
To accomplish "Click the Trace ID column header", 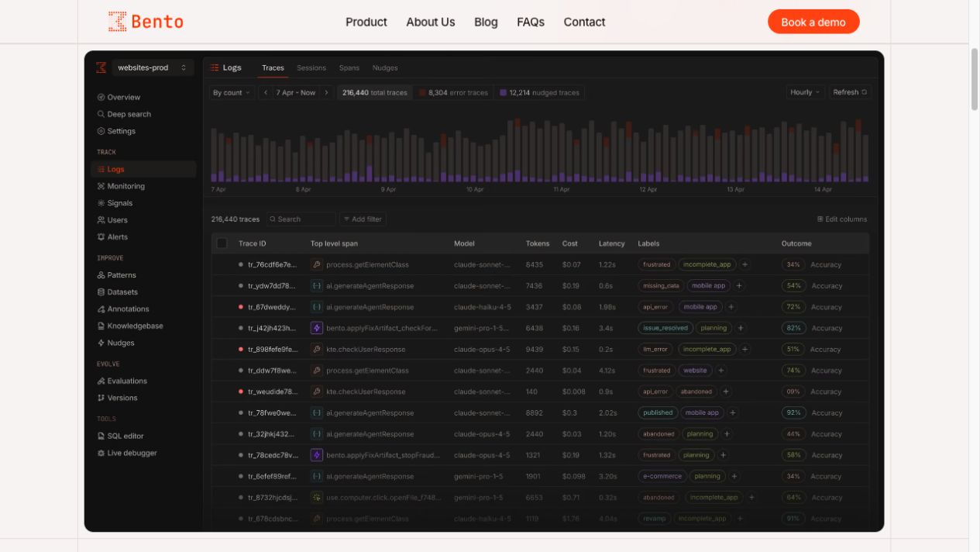I will click(252, 243).
